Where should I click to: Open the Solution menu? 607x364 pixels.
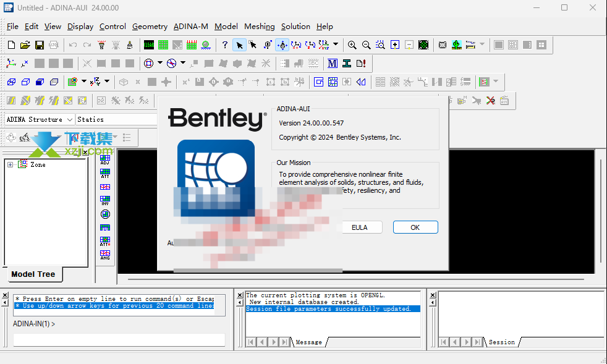(x=295, y=27)
